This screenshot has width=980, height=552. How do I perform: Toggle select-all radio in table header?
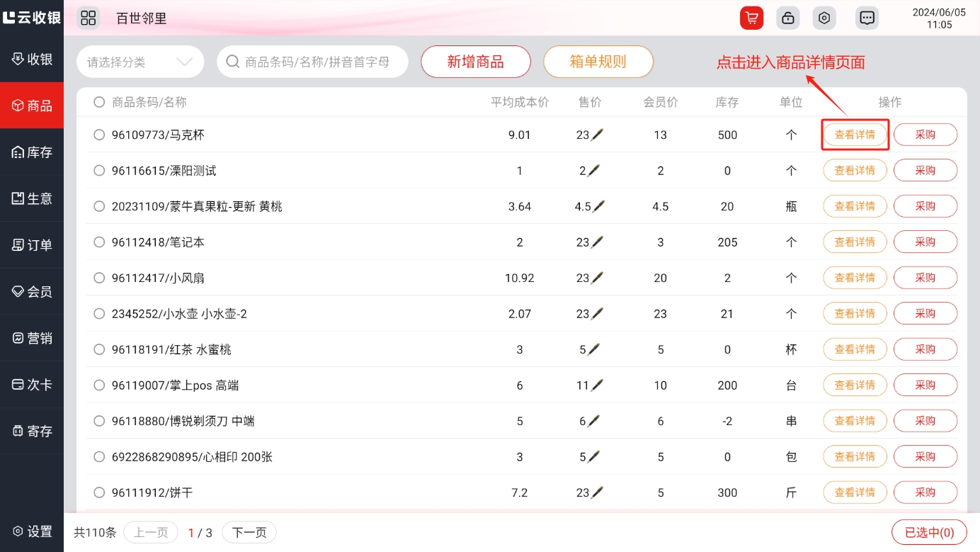coord(99,102)
